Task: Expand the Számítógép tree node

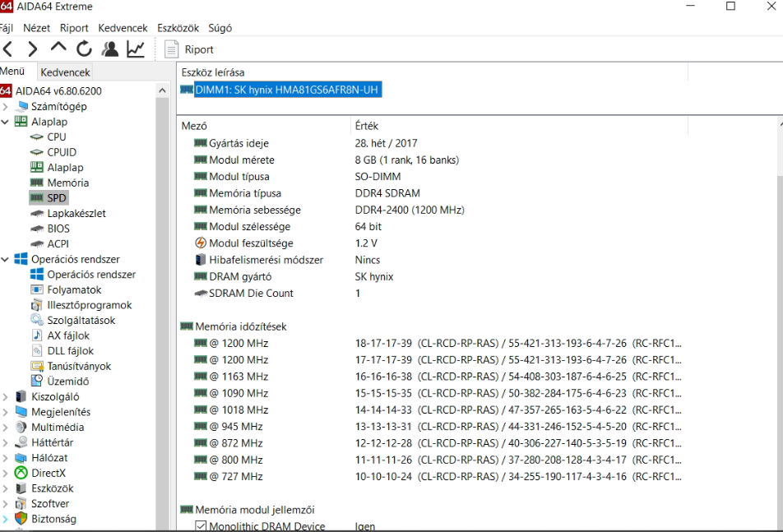Action: 6,106
